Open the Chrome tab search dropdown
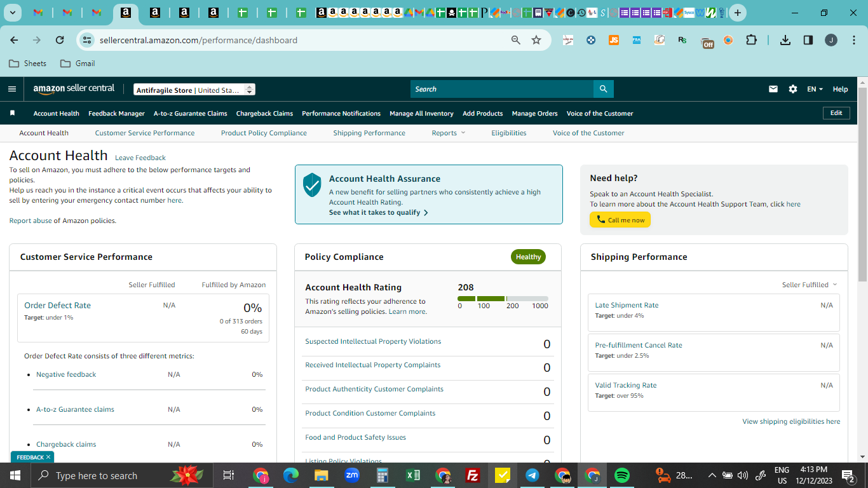 (x=12, y=13)
